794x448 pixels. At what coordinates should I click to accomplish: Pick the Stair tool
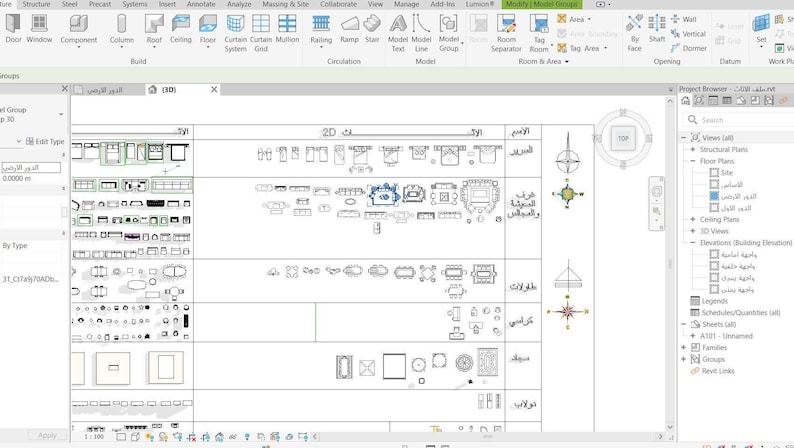tap(372, 28)
